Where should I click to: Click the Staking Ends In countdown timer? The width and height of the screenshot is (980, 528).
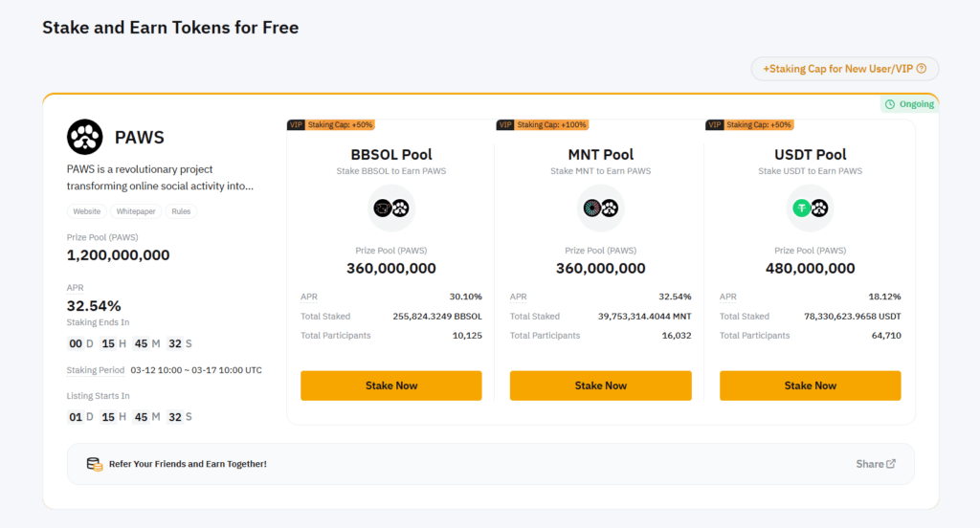129,343
